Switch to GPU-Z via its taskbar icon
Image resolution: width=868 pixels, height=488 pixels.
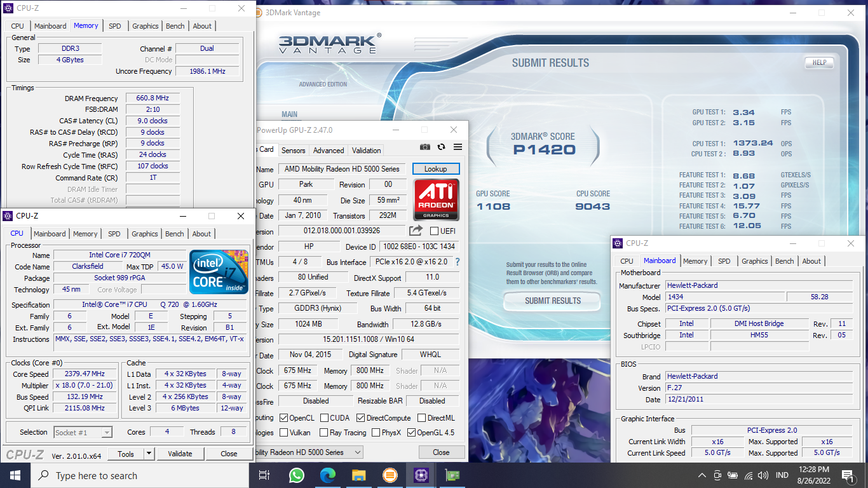[x=452, y=475]
